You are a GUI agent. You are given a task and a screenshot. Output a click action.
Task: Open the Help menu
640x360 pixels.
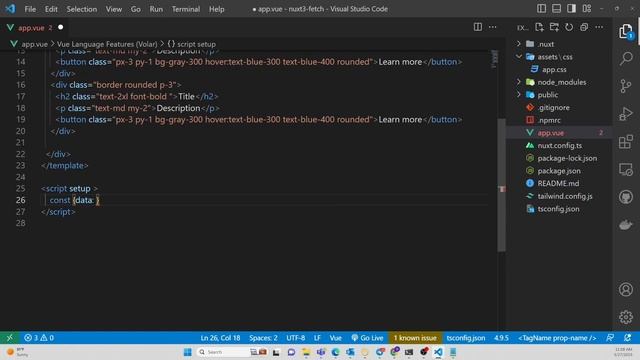216,9
